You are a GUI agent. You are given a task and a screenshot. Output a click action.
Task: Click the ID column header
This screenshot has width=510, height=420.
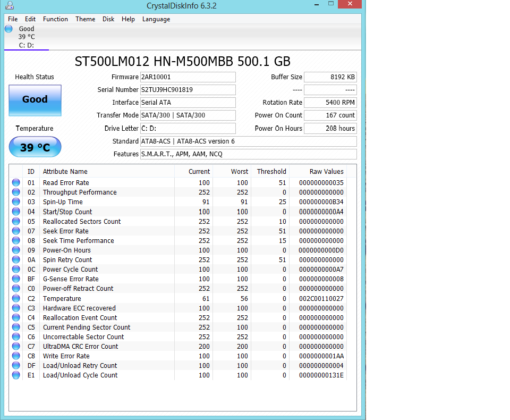click(x=31, y=172)
